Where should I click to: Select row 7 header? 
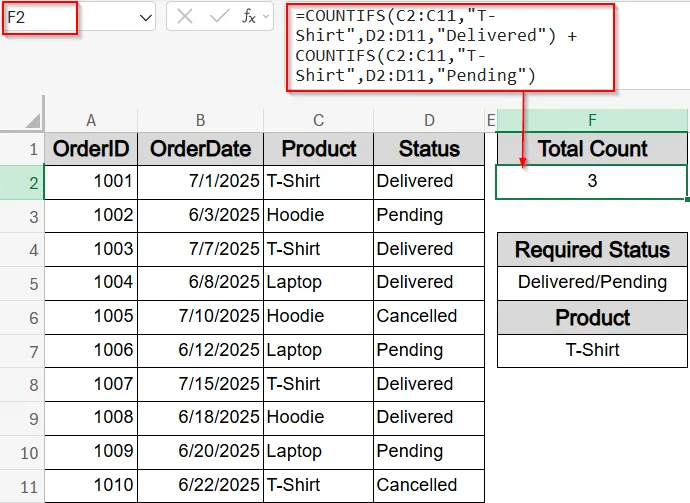pyautogui.click(x=22, y=351)
